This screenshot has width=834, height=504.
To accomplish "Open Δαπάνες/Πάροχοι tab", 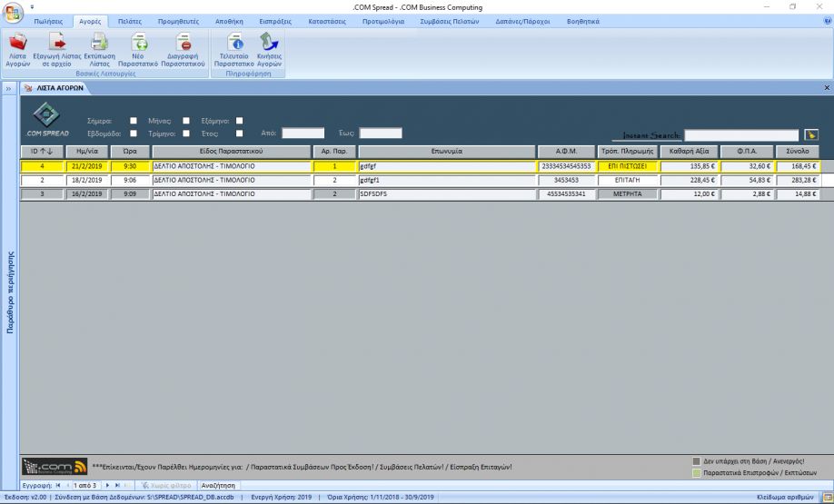I will pos(523,21).
